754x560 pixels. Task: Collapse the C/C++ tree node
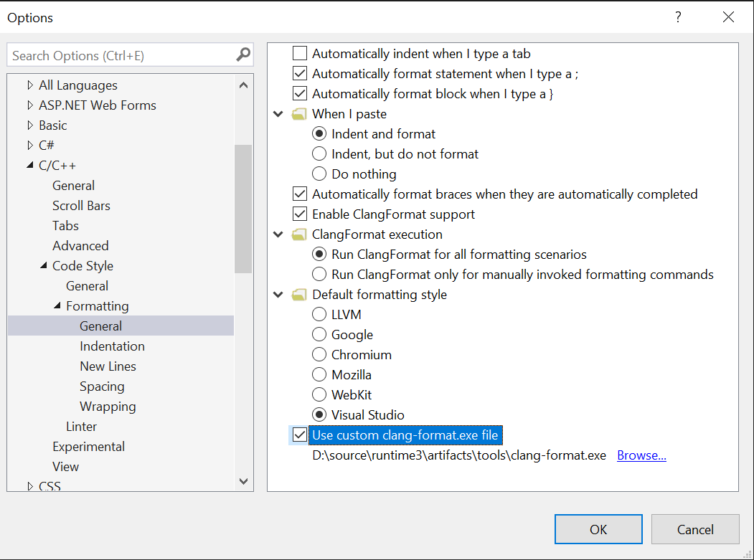(x=30, y=166)
